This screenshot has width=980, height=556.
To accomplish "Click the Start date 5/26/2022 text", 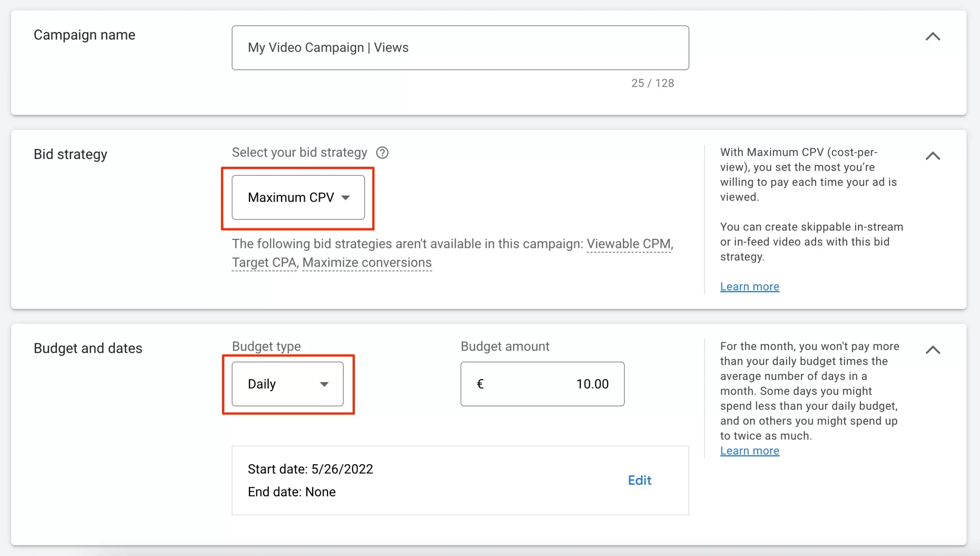I will 310,469.
